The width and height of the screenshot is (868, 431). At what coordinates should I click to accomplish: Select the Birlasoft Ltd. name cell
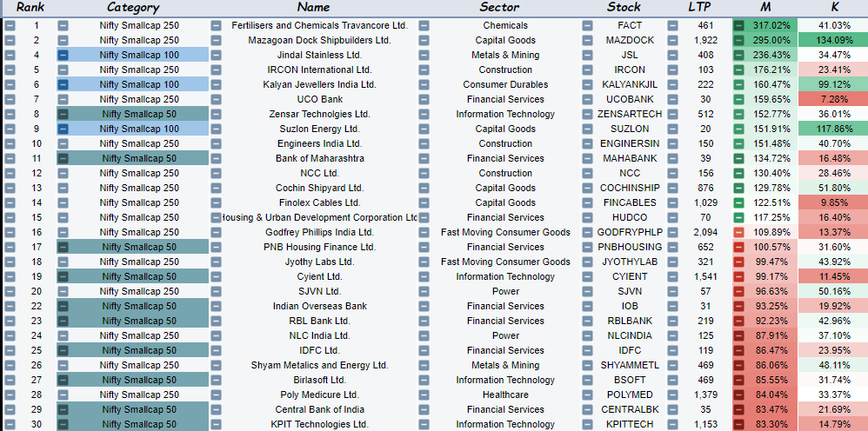[x=319, y=380]
